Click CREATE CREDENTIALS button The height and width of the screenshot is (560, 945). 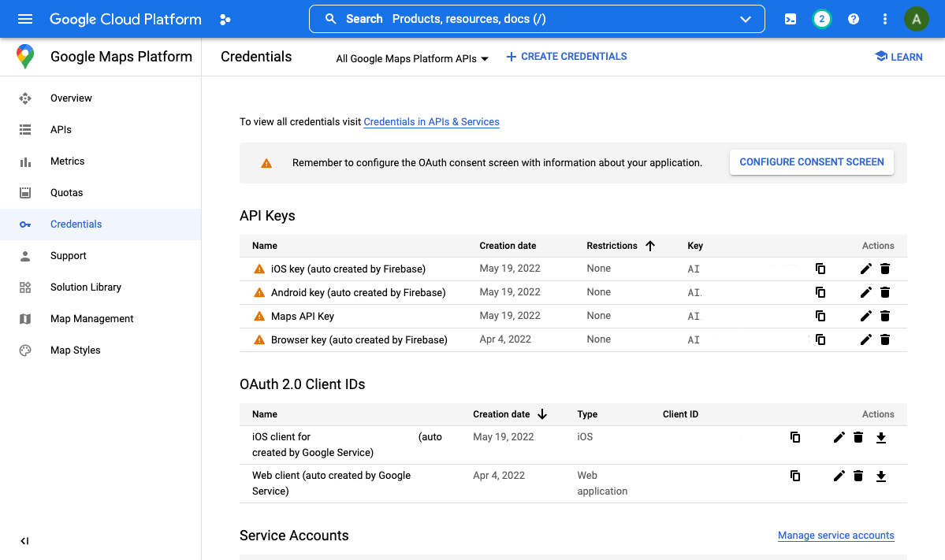(567, 57)
